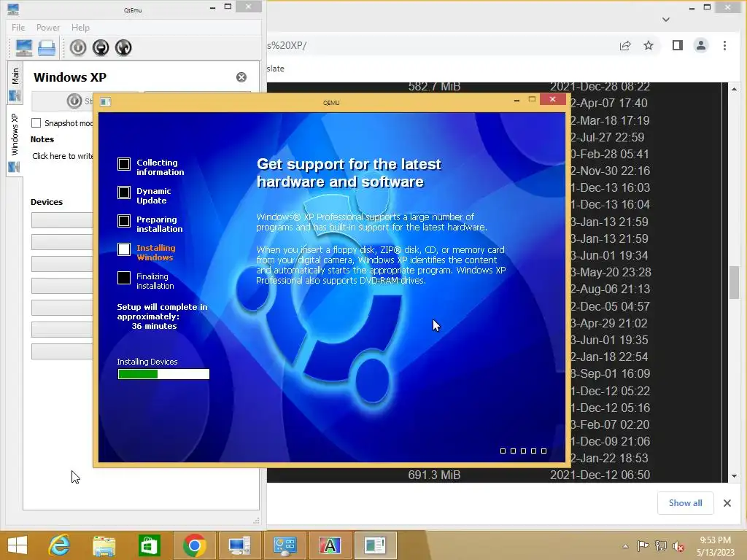Click the browser share page icon

tap(625, 46)
